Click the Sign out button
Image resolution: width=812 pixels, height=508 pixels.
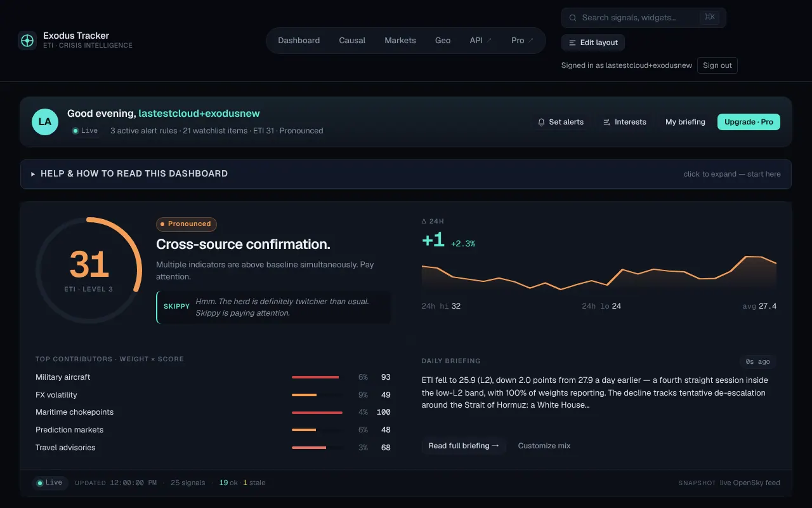[x=717, y=65]
